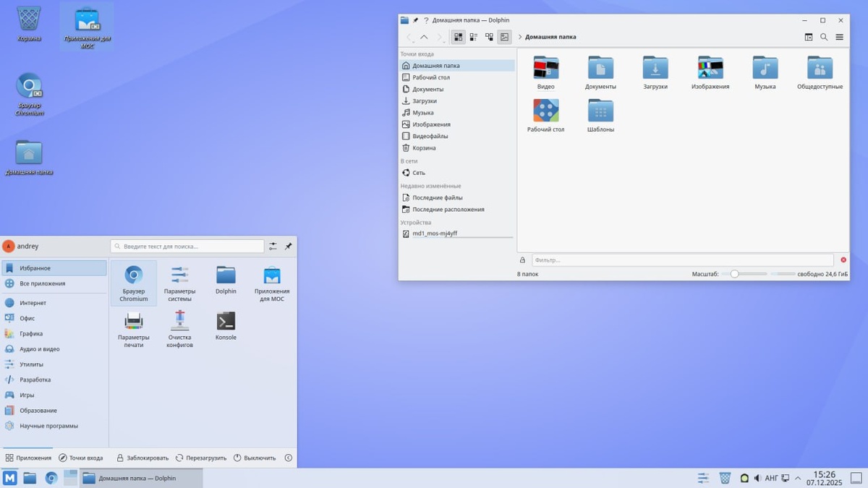The width and height of the screenshot is (868, 488).
Task: Open system settings sliders icon in tray
Action: point(703,478)
